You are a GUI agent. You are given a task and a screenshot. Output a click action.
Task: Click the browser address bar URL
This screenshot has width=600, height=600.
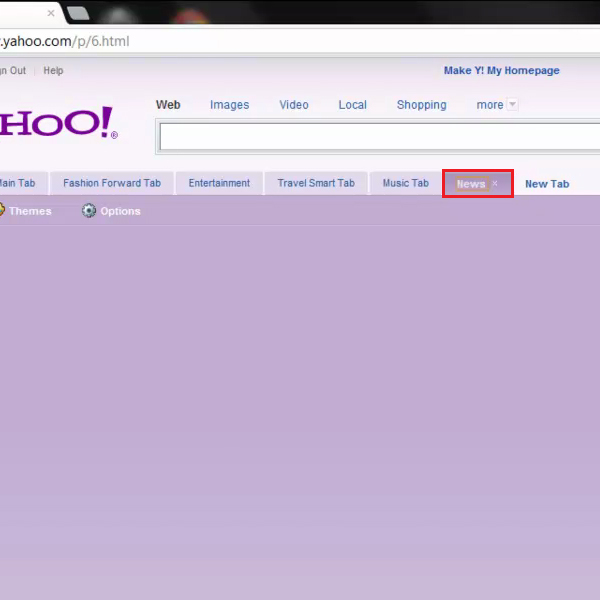pyautogui.click(x=65, y=41)
